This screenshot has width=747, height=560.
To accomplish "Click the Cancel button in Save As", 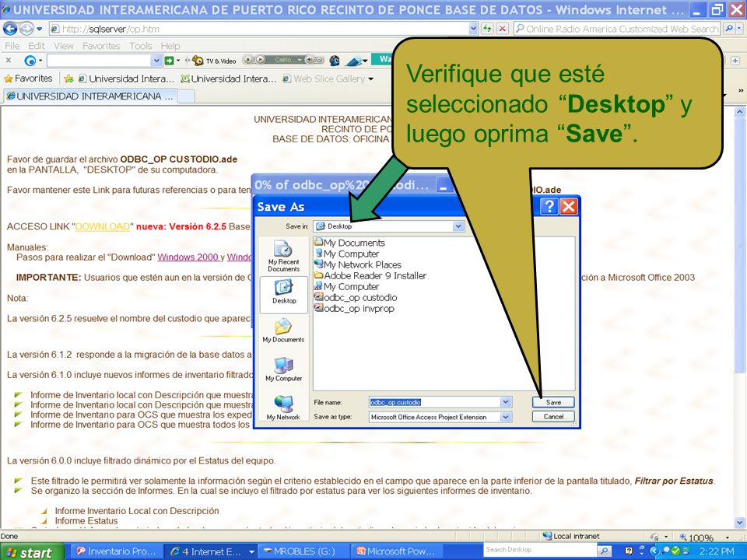I will [553, 417].
